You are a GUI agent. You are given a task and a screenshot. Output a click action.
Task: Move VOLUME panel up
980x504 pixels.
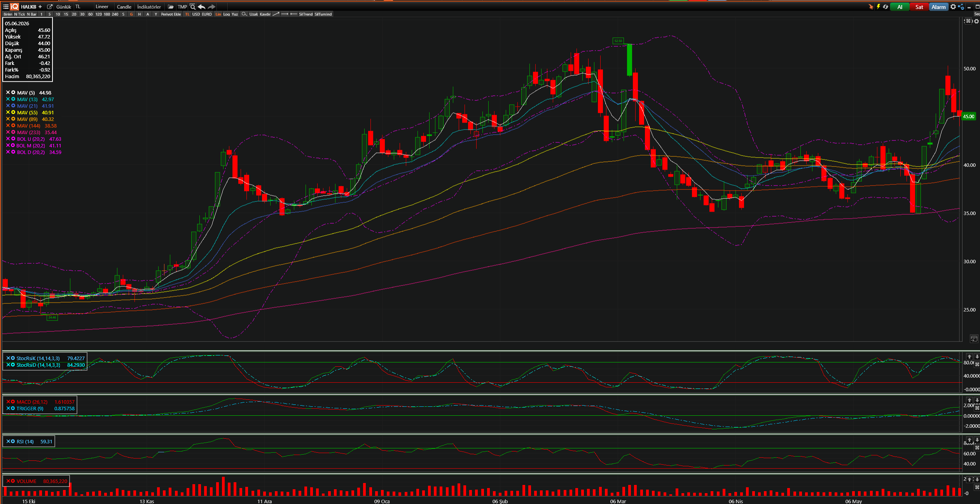[x=970, y=479]
